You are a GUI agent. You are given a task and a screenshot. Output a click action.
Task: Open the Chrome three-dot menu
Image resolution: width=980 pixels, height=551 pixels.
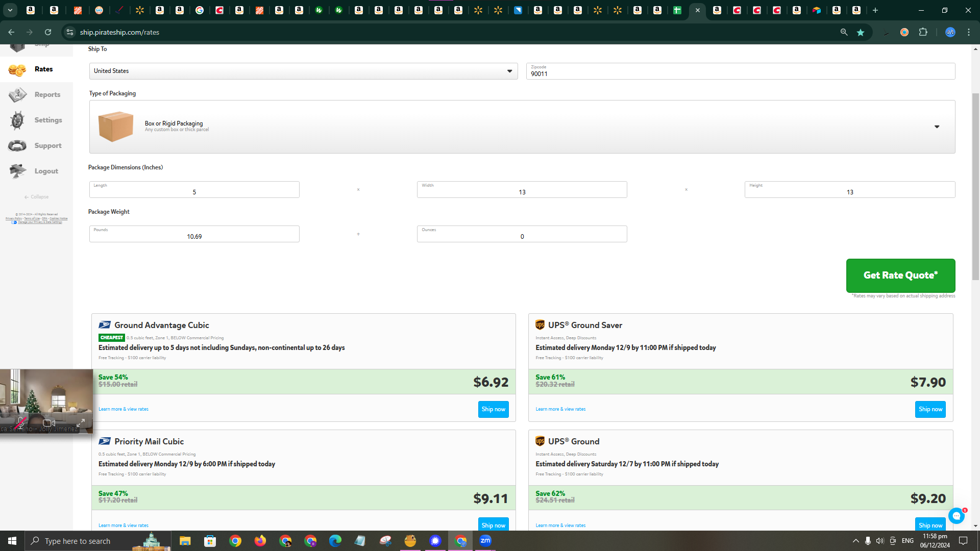pyautogui.click(x=969, y=32)
